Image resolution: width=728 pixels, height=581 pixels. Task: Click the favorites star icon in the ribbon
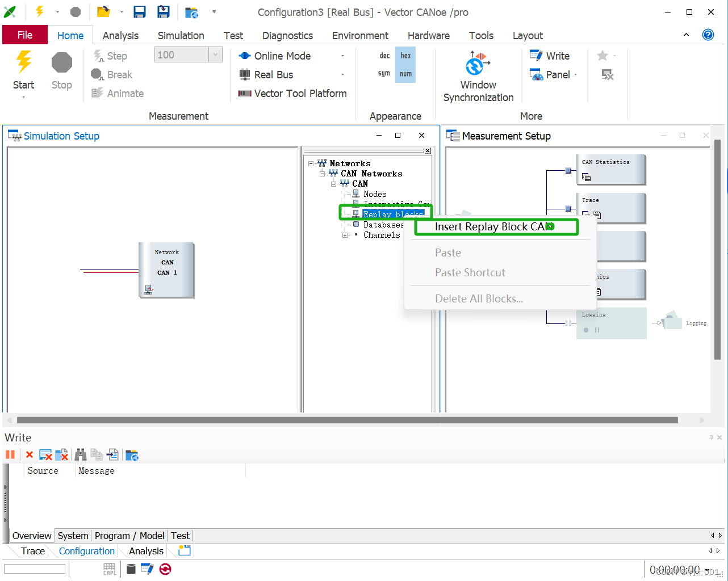click(x=603, y=56)
